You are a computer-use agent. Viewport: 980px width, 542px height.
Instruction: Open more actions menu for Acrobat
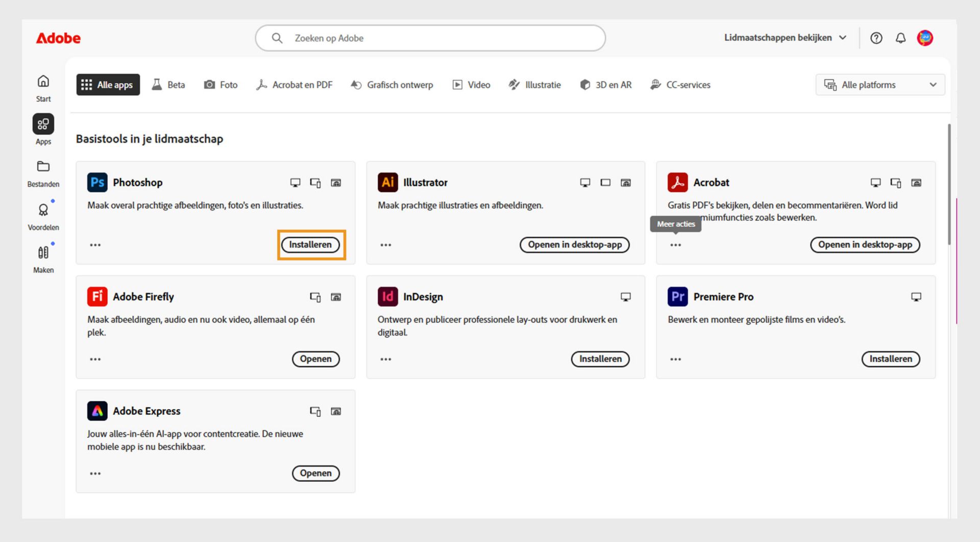click(676, 245)
